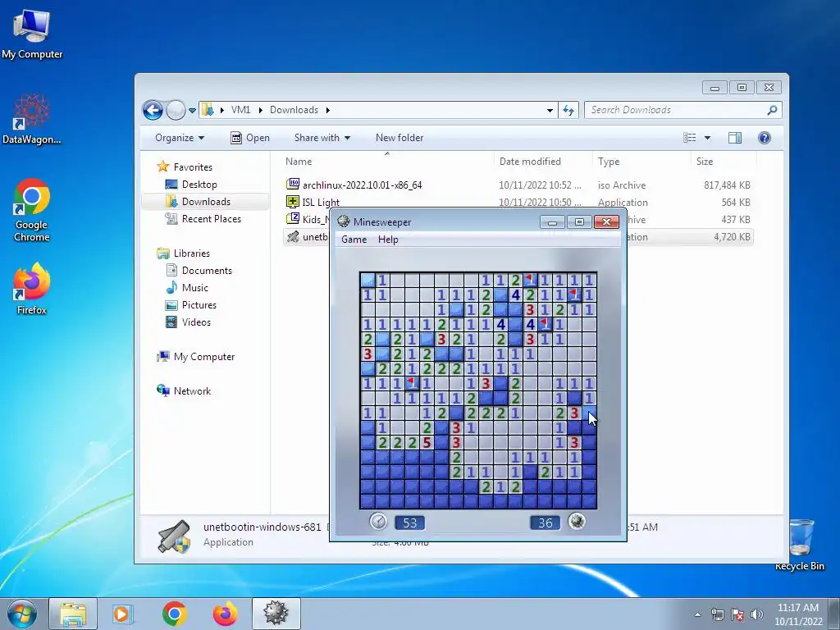Viewport: 840px width, 630px height.
Task: Click the archlinux iso file icon
Action: pyautogui.click(x=293, y=185)
